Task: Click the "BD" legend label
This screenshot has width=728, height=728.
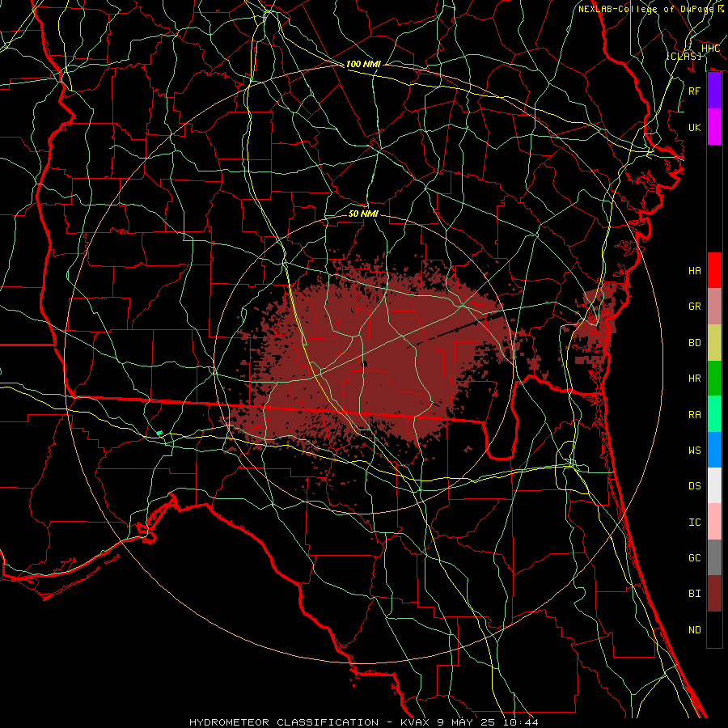Action: (695, 342)
